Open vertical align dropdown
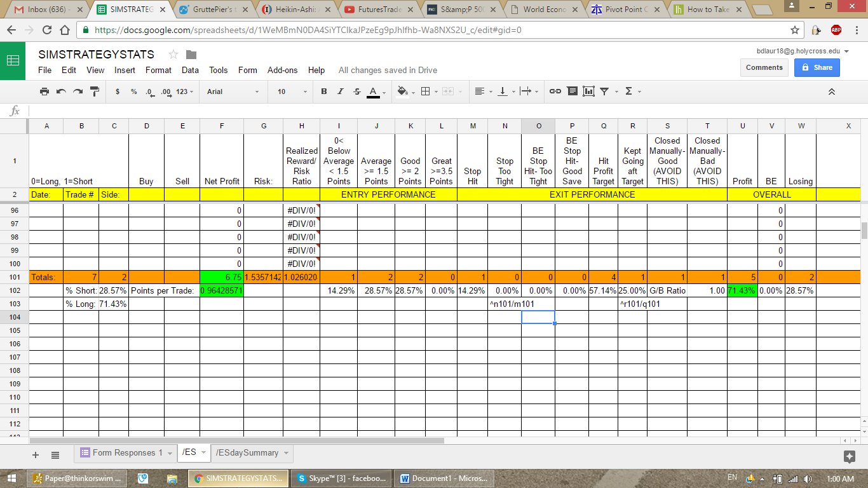 coord(506,91)
